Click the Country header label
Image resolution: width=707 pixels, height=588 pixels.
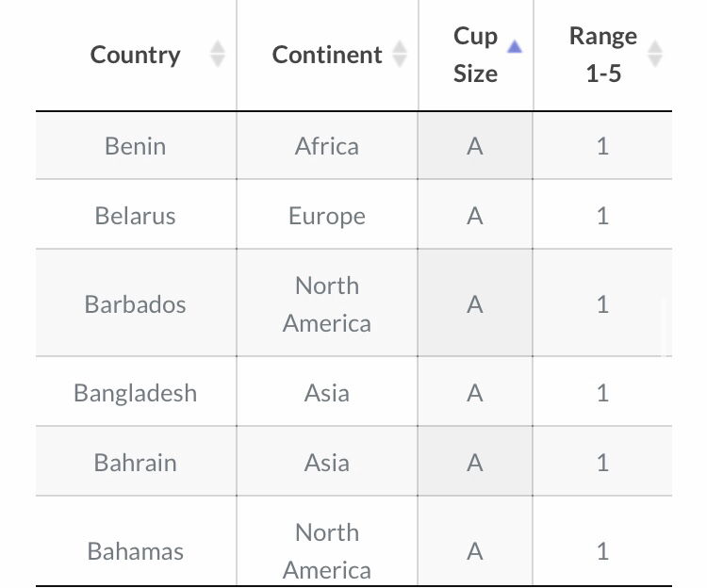click(x=135, y=55)
